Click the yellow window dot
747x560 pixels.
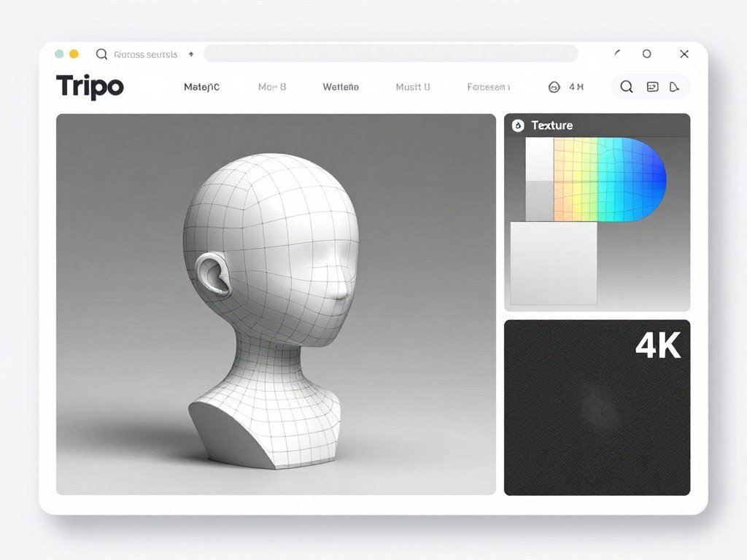click(x=74, y=54)
